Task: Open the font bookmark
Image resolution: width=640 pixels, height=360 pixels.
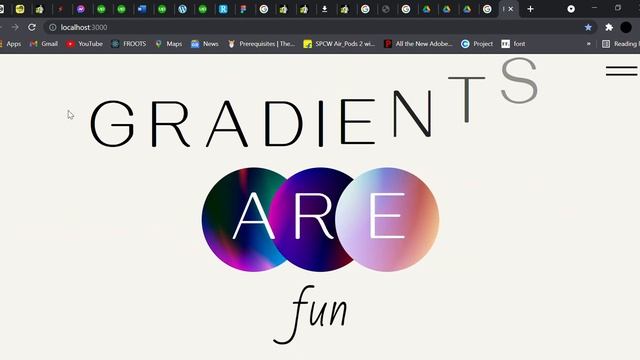Action: (513, 44)
